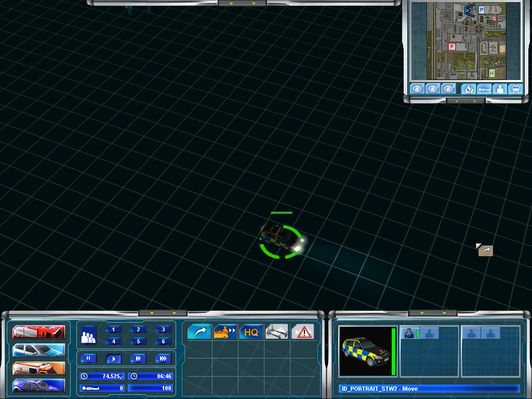Image resolution: width=532 pixels, height=399 pixels.
Task: Open the fire department vehicles menu
Action: tap(38, 332)
